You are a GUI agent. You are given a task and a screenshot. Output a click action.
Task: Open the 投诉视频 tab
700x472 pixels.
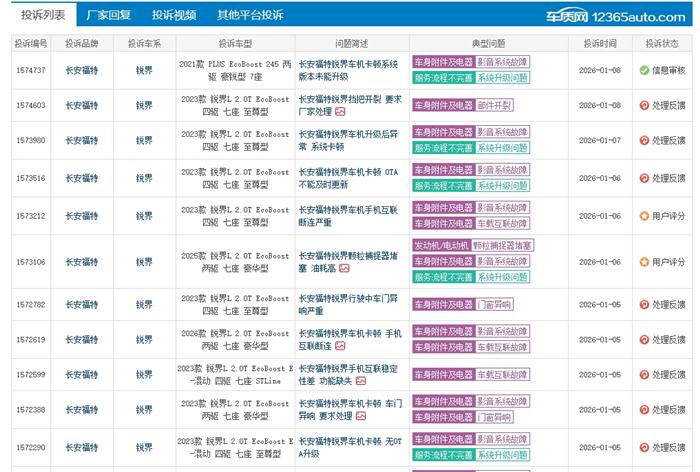pyautogui.click(x=173, y=15)
